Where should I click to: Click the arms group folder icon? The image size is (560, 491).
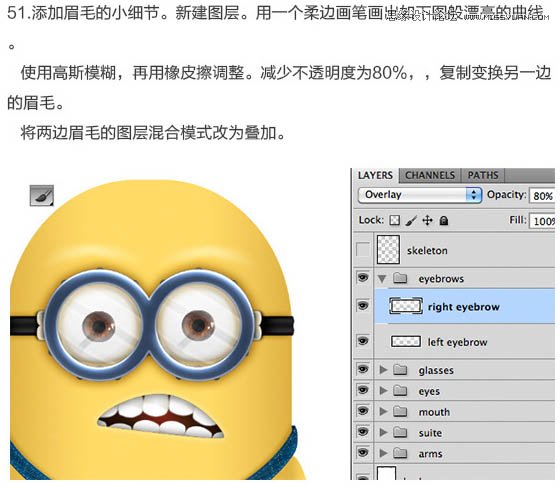(x=400, y=453)
